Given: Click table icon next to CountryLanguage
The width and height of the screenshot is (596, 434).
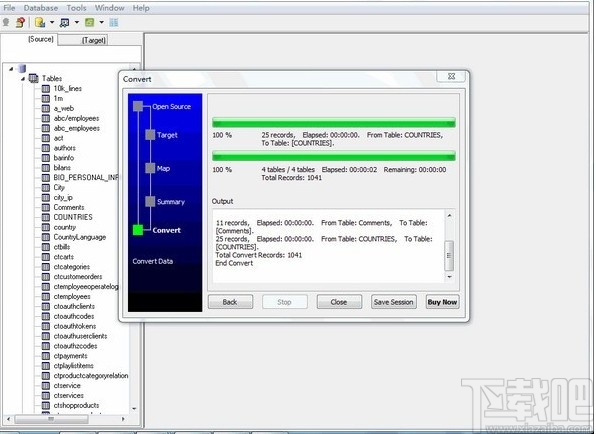Looking at the screenshot, I should pyautogui.click(x=46, y=237).
